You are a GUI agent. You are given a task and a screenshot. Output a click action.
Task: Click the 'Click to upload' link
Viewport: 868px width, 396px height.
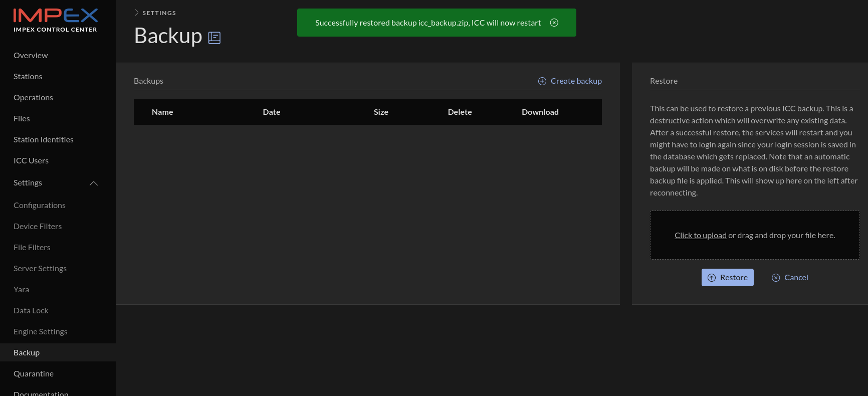tap(701, 235)
